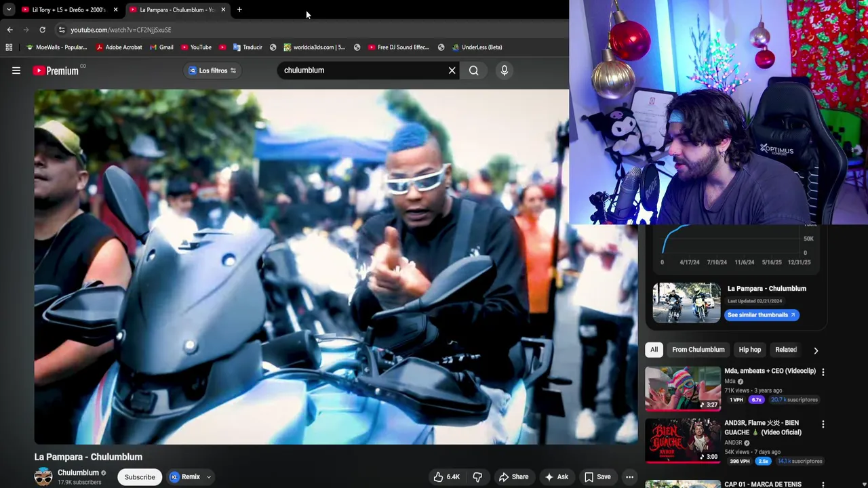Open the Mda, ambeats + CEO title

click(770, 371)
